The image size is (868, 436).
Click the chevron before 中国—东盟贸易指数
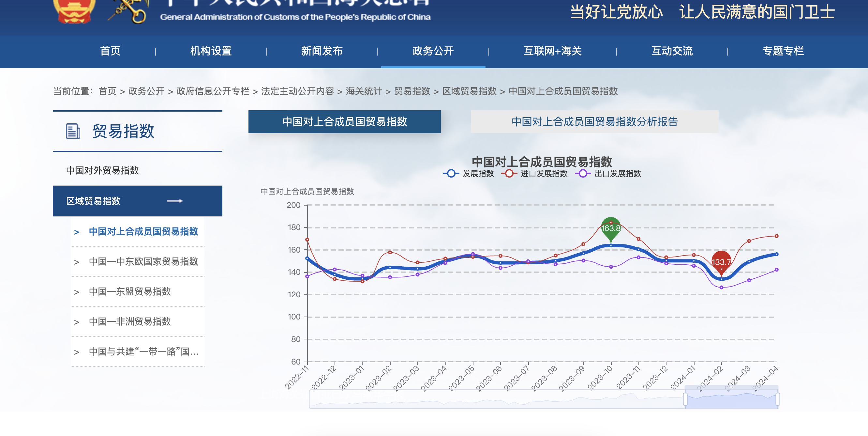coord(77,292)
